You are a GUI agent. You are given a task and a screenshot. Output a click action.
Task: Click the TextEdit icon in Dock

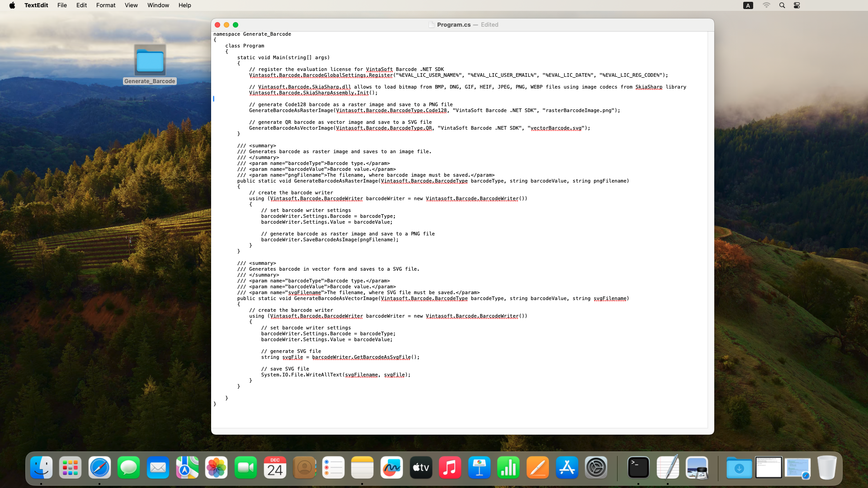coord(668,468)
